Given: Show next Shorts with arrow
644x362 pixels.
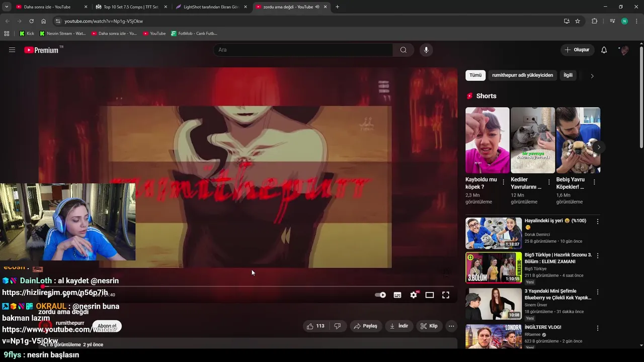Looking at the screenshot, I should [598, 147].
